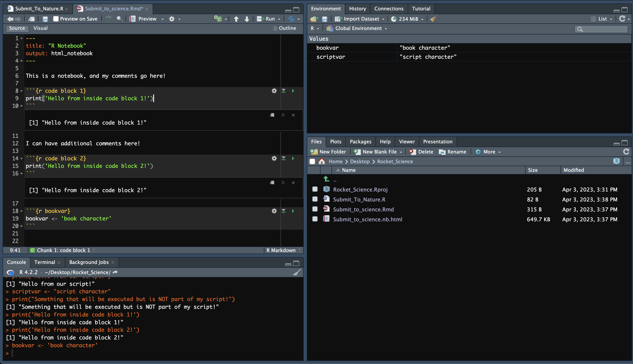Switch editor to Visual mode

tap(40, 28)
